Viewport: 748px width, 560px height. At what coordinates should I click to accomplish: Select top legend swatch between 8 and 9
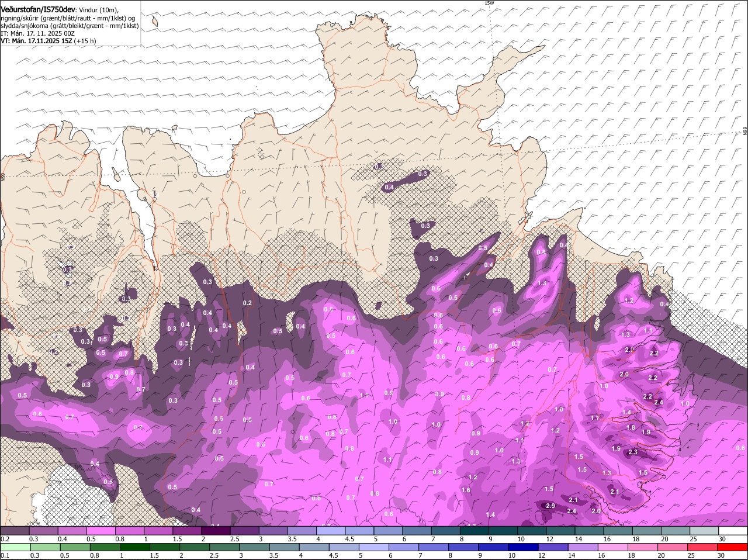point(475,531)
